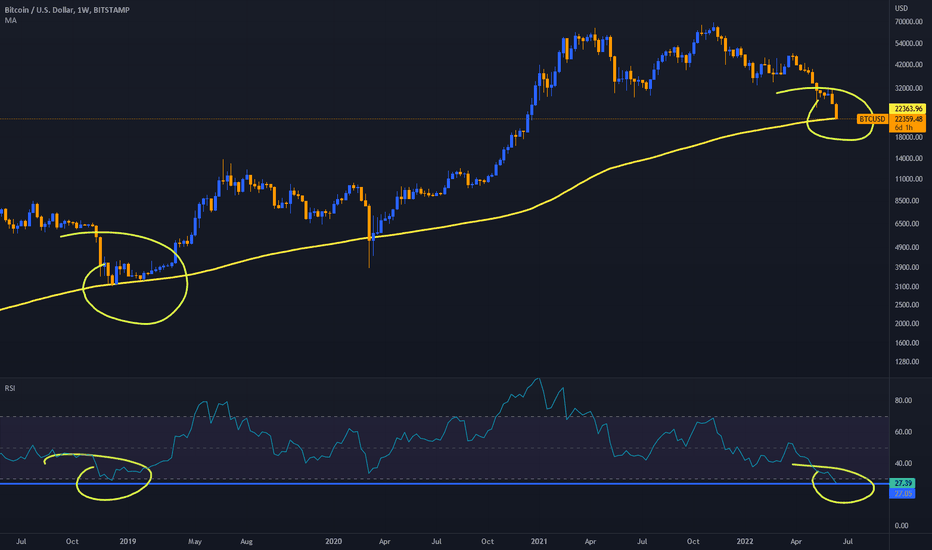Click the 2000.00 price axis label
932x550 pixels.
907,324
